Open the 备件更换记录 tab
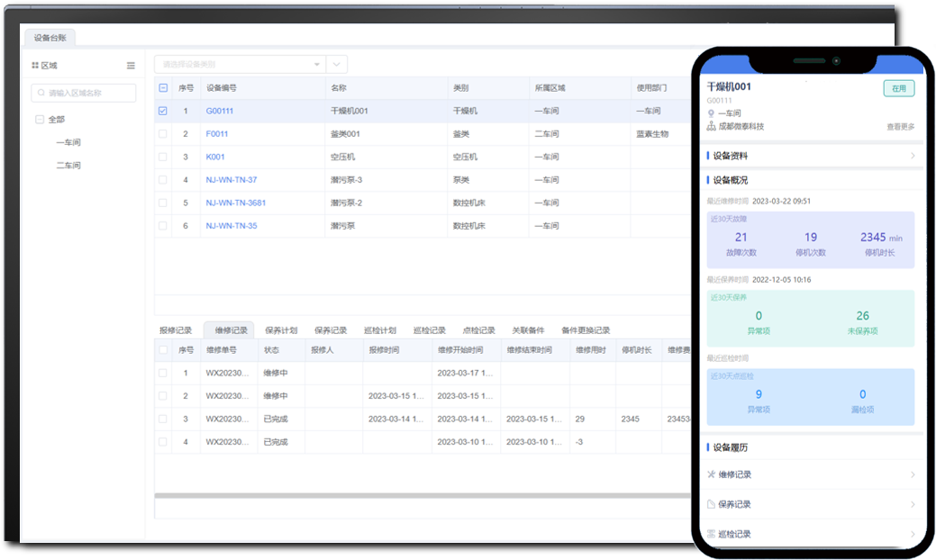The height and width of the screenshot is (560, 936). 586,330
